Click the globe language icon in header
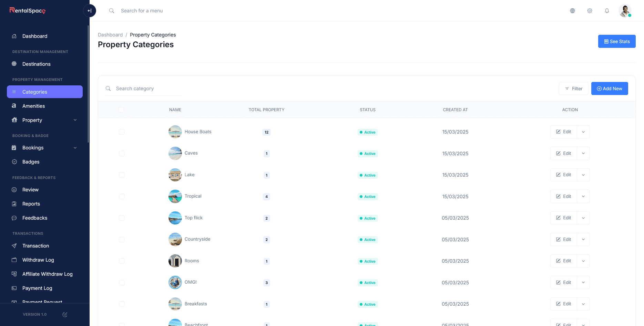Screen dimensions: 644x326 pos(572,11)
